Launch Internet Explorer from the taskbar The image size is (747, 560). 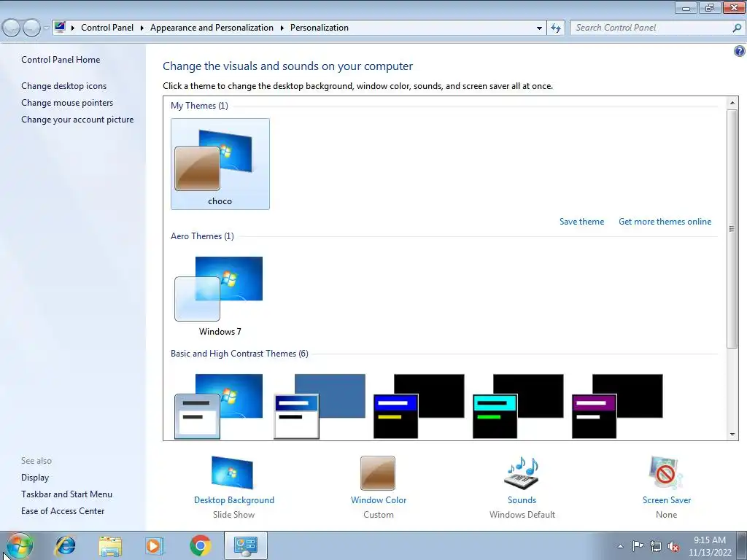point(65,545)
